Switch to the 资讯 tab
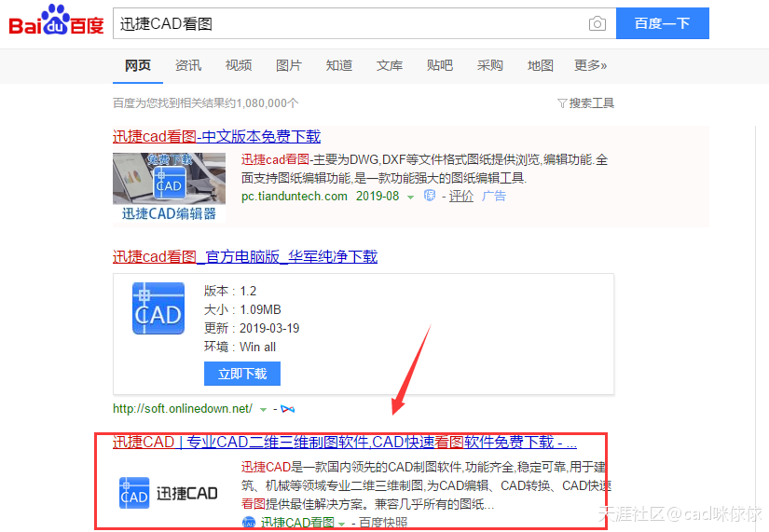This screenshot has width=769, height=532. (188, 65)
